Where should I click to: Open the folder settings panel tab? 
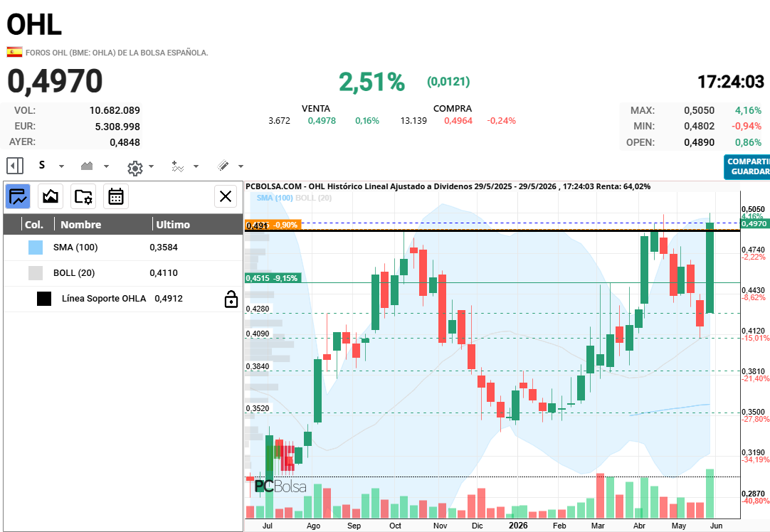[83, 197]
